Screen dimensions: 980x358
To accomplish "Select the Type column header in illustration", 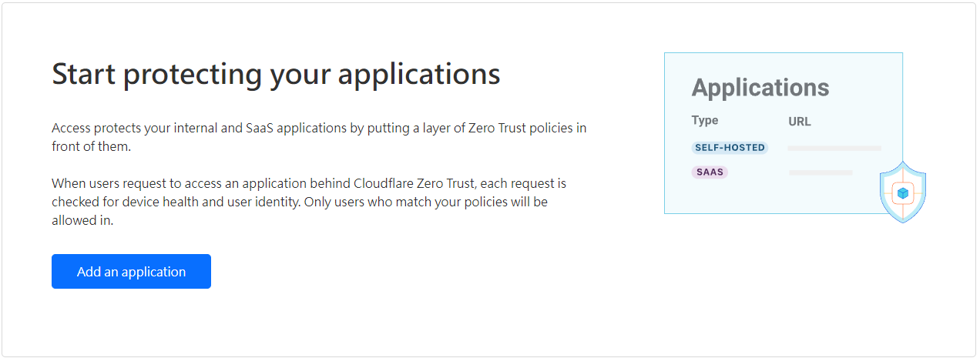I will (x=705, y=120).
